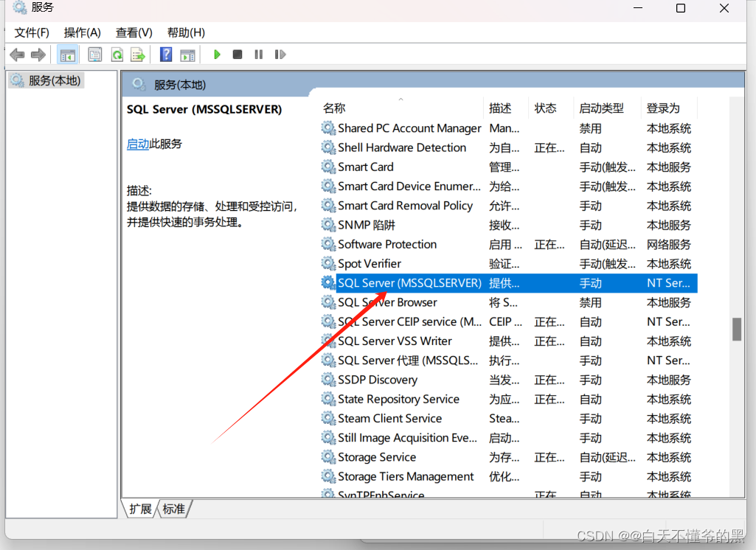Select Smart Card Device Enumer... service

click(x=509, y=187)
